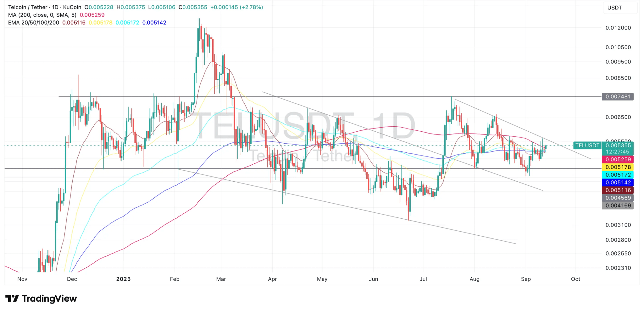The width and height of the screenshot is (644, 312).
Task: Click the MA (200, close, 0, SMA, 5) legend
Action: pos(42,15)
